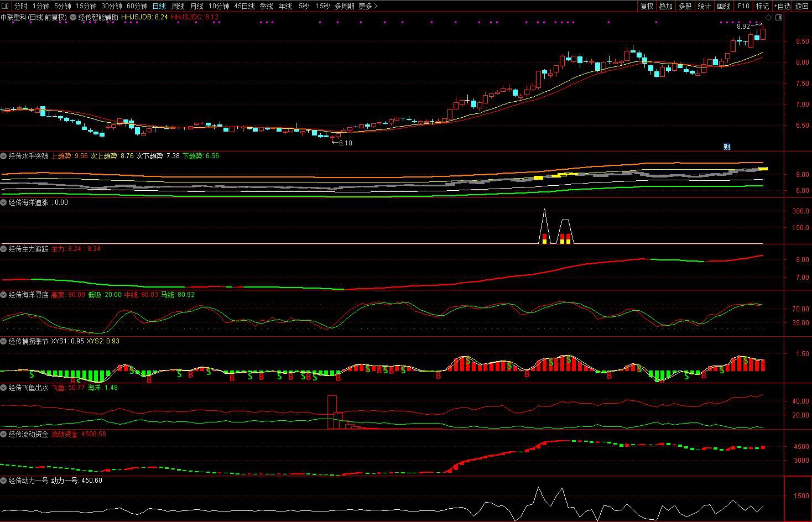Open dropdown for 经传水手突破 indicator
The height and width of the screenshot is (522, 812).
point(4,156)
